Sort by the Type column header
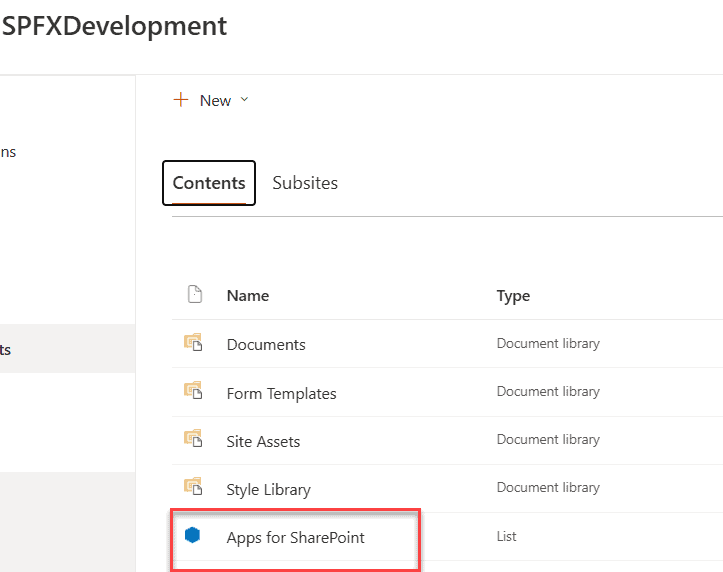 [x=513, y=296]
